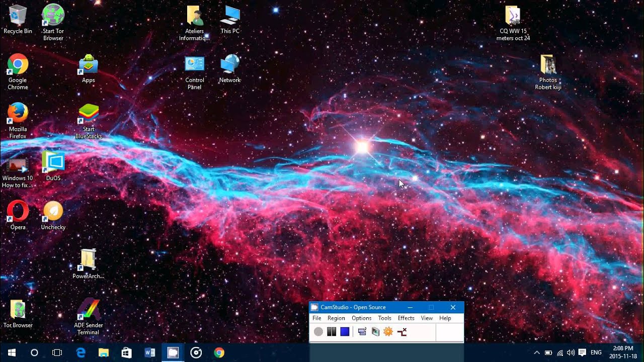Select the ADF Sender Terminal shortcut
Image resolution: width=644 pixels, height=362 pixels.
coord(88,317)
